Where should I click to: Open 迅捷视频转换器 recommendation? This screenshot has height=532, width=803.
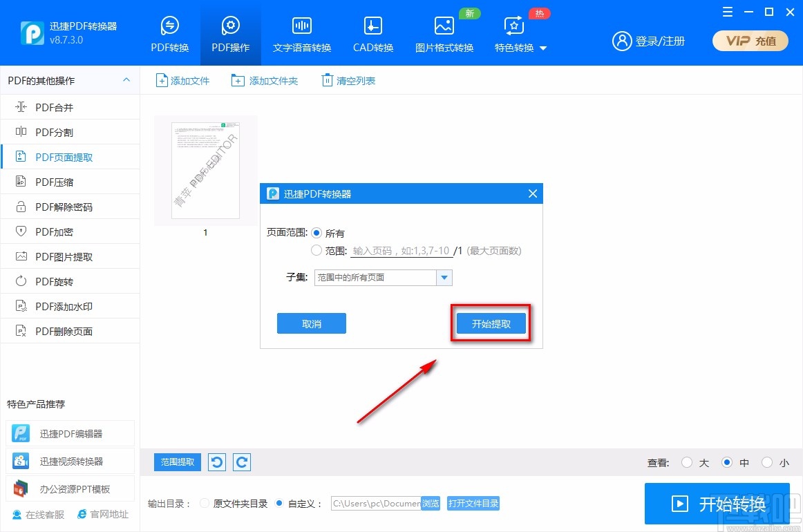[70, 462]
